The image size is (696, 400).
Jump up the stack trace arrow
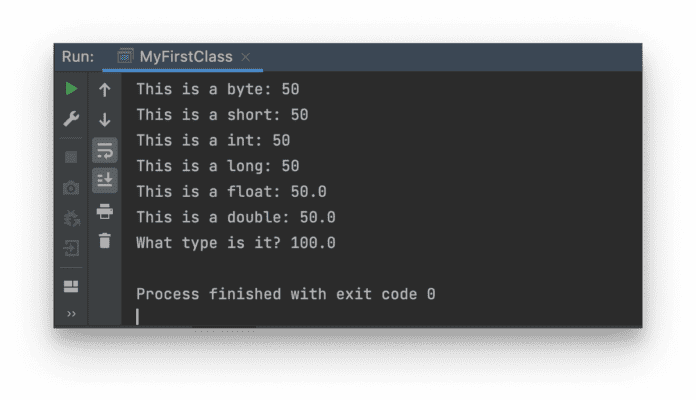pyautogui.click(x=105, y=90)
